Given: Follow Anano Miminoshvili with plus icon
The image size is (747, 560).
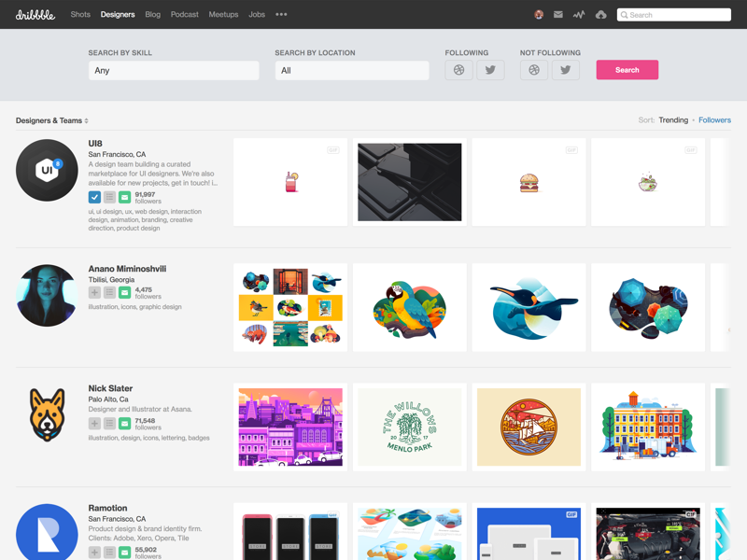Looking at the screenshot, I should pos(94,292).
